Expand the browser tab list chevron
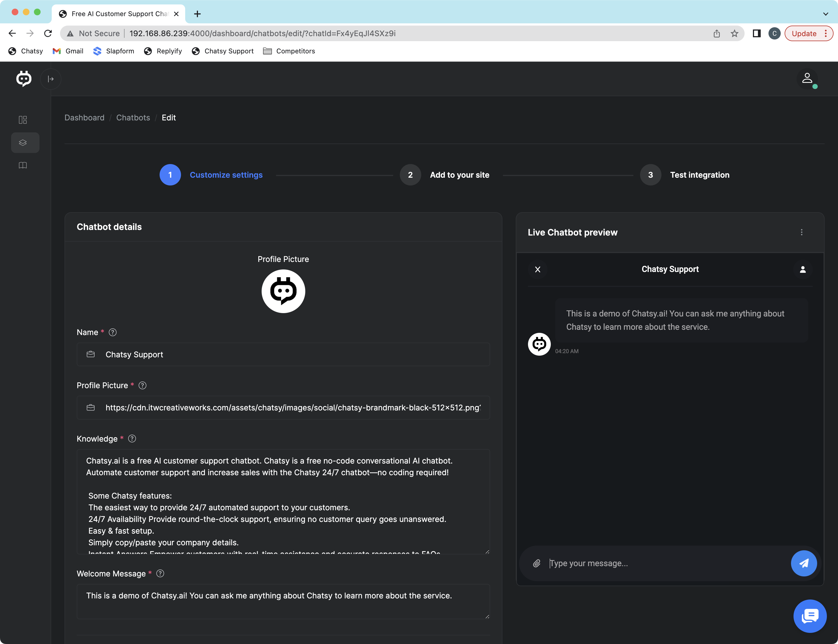838x644 pixels. click(x=825, y=14)
